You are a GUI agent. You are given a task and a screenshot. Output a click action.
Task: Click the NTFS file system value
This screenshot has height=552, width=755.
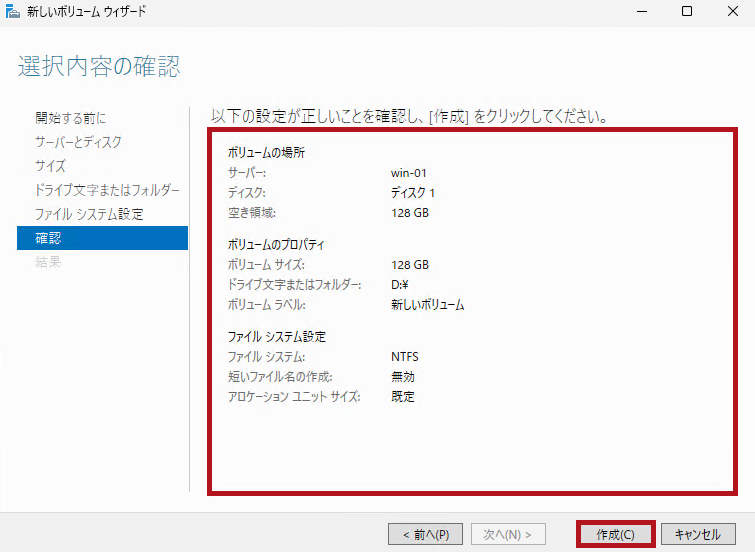click(406, 357)
